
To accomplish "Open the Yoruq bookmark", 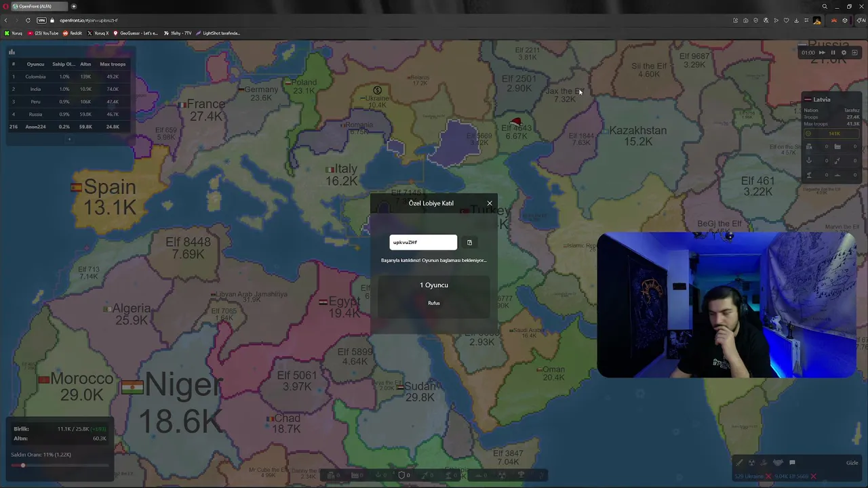I will (x=14, y=33).
